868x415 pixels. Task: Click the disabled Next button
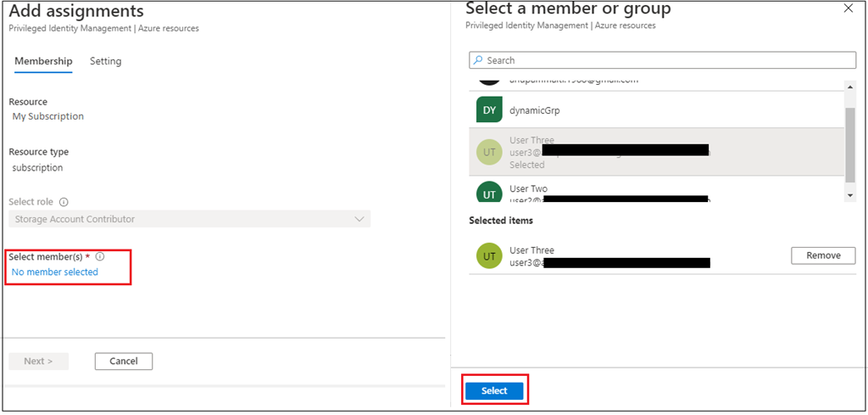(39, 362)
